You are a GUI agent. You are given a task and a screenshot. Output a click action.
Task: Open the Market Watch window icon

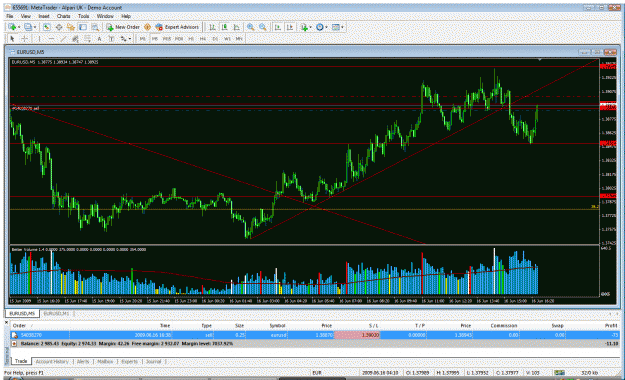47,27
